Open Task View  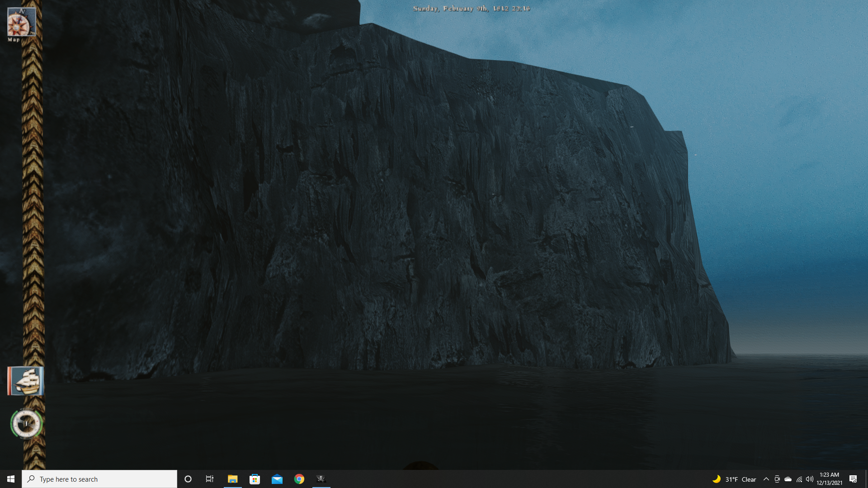[210, 479]
